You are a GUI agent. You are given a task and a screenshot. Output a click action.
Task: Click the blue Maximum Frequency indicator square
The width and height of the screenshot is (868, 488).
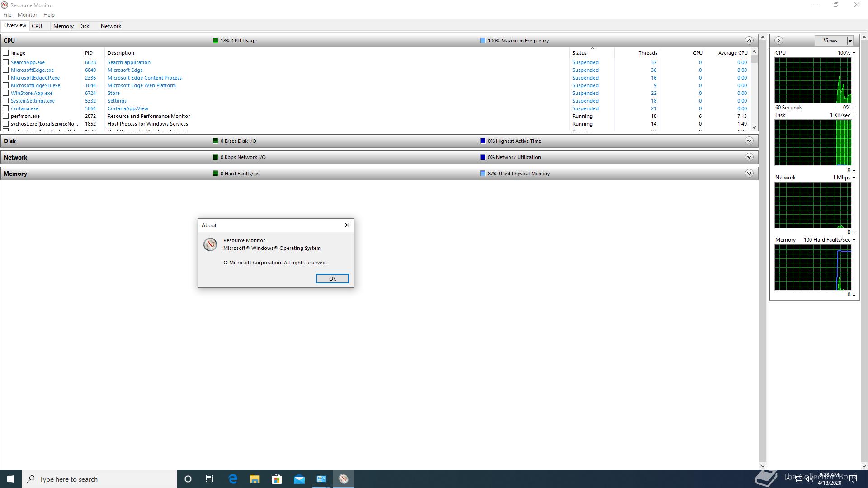point(482,41)
